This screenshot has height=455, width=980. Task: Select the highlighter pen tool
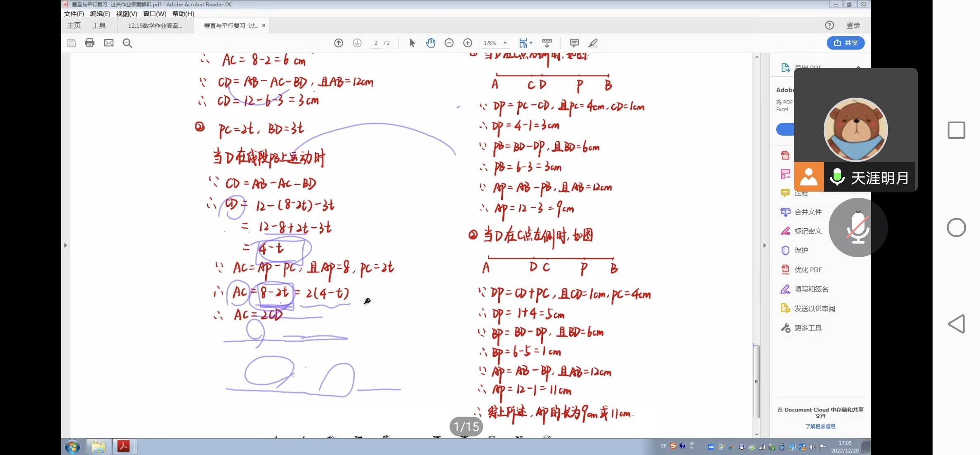(593, 43)
